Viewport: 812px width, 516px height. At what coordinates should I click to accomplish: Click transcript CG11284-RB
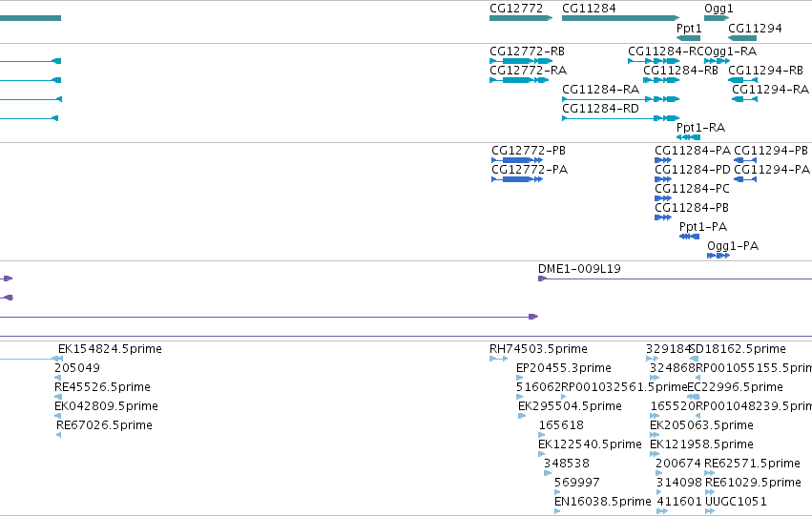tap(661, 80)
